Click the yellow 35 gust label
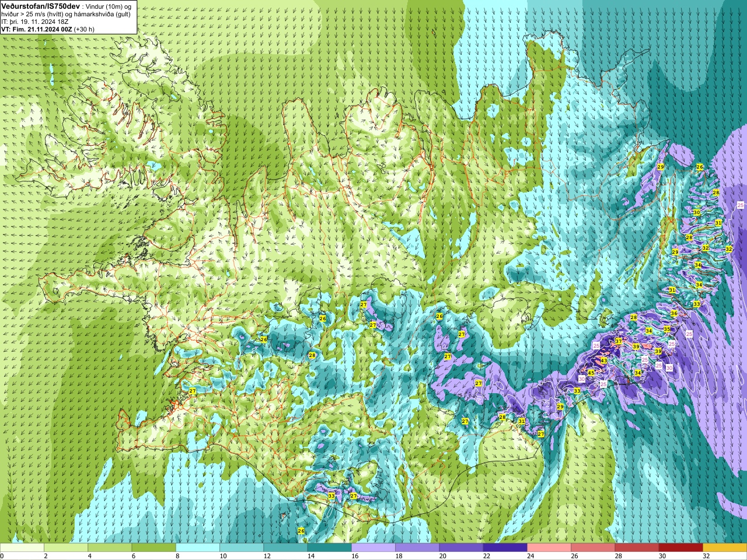Image resolution: width=747 pixels, height=560 pixels. [x=667, y=329]
